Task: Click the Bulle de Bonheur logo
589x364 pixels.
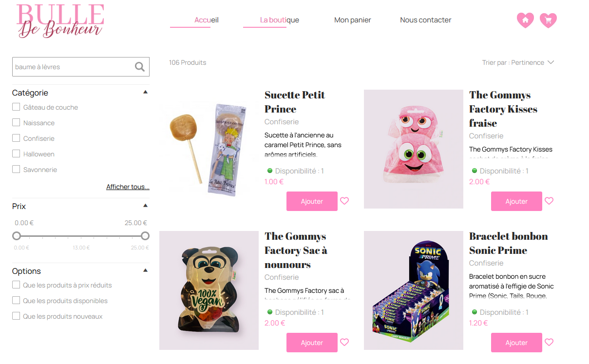Action: (x=60, y=21)
